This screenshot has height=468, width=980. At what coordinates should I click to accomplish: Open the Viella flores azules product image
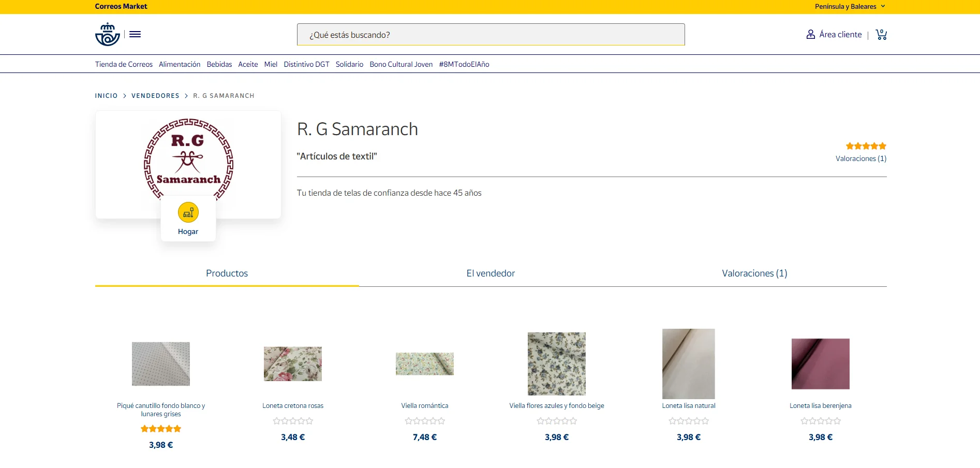point(556,363)
